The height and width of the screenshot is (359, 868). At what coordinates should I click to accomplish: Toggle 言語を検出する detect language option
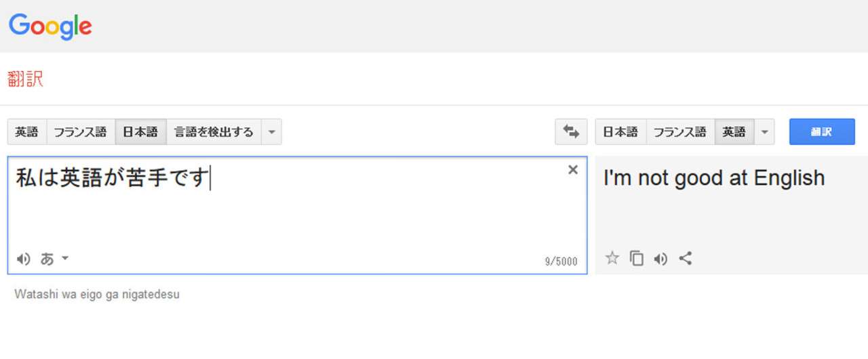(x=214, y=132)
